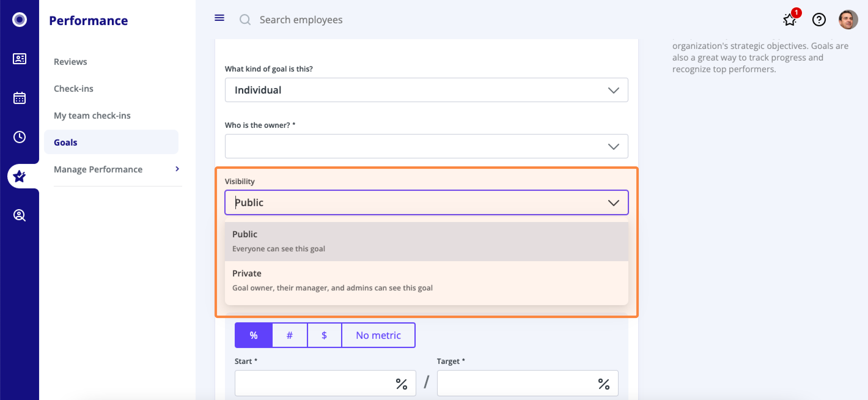Open the time tracking clock icon
868x400 pixels.
[19, 137]
